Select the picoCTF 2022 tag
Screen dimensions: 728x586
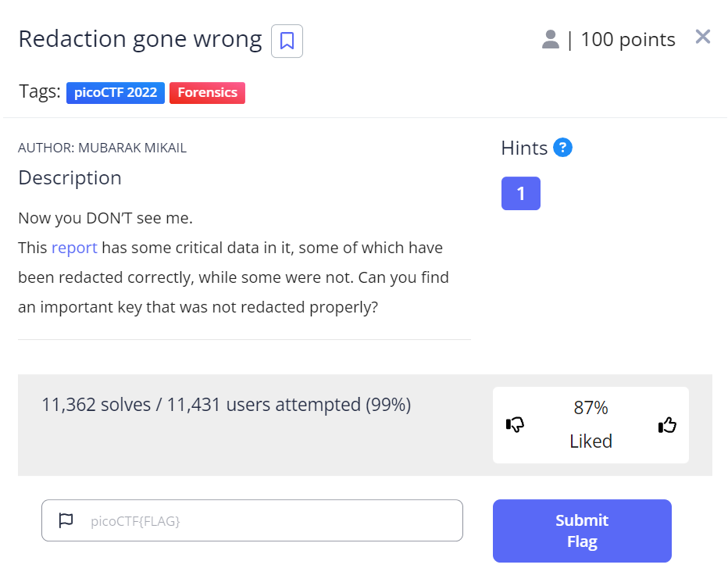click(x=115, y=92)
